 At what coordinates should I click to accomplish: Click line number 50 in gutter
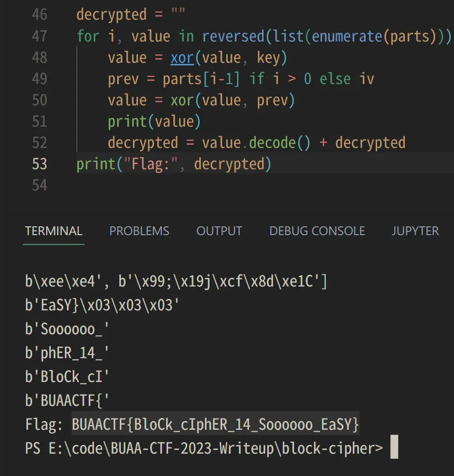pos(39,100)
